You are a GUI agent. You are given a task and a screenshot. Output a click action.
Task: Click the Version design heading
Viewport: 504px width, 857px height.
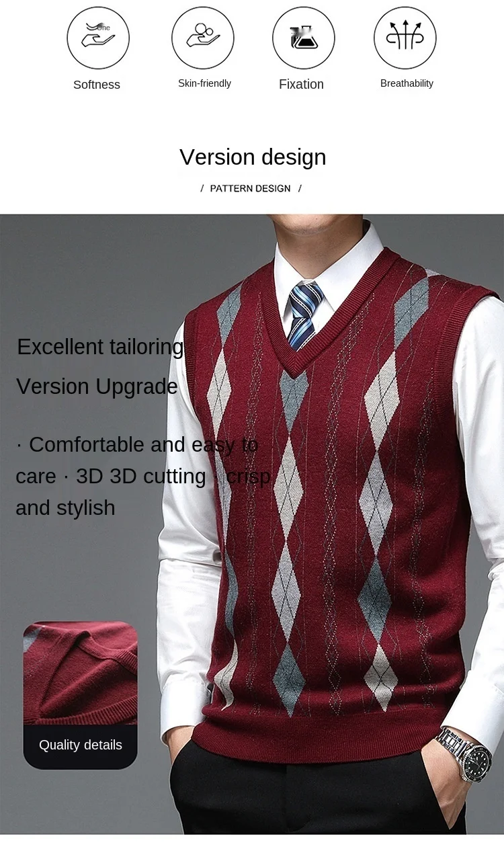[253, 157]
